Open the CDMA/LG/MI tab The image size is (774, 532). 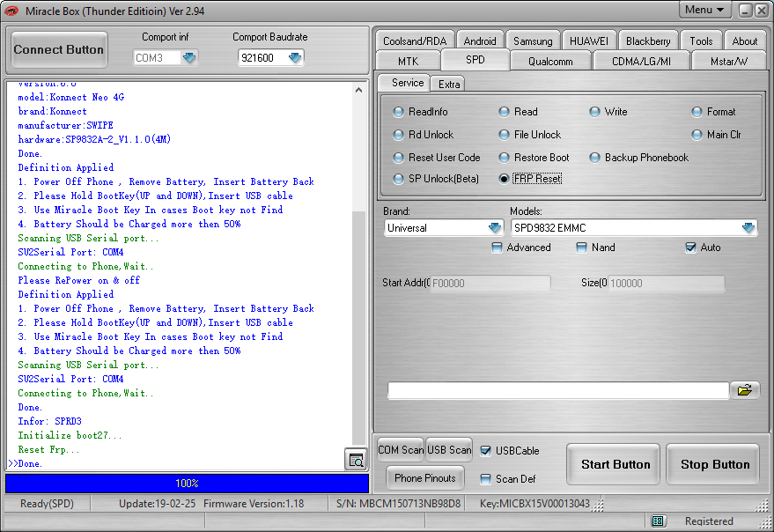click(x=641, y=62)
